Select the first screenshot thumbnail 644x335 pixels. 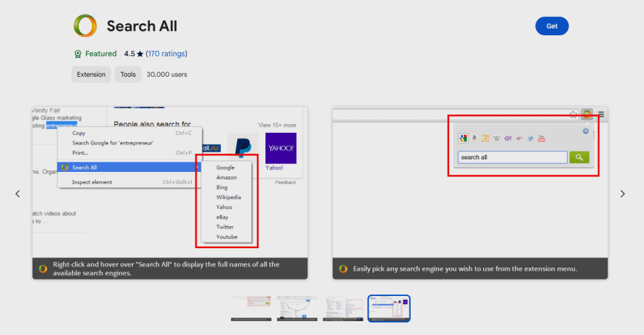tap(251, 309)
